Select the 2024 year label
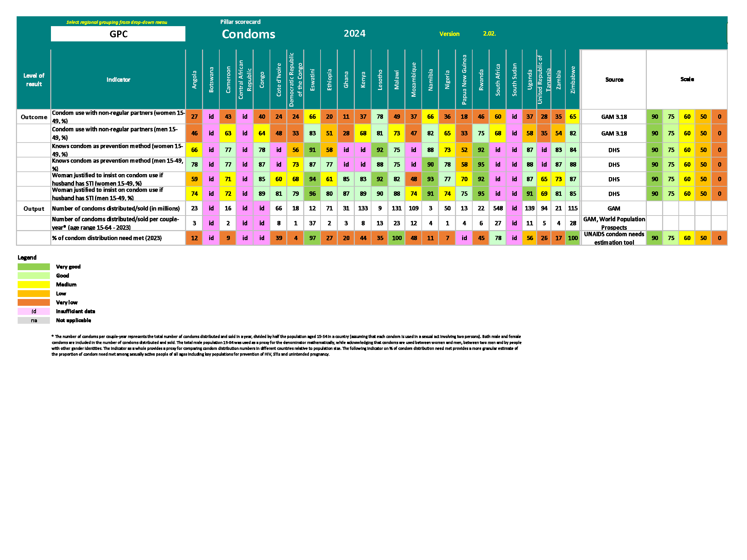Screen dimensions: 747x560 pos(354,33)
